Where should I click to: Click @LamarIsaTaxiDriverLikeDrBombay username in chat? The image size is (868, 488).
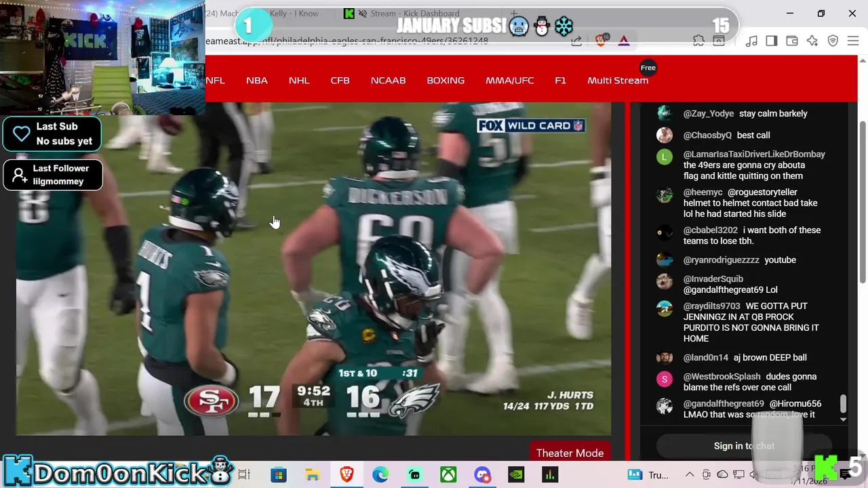754,154
